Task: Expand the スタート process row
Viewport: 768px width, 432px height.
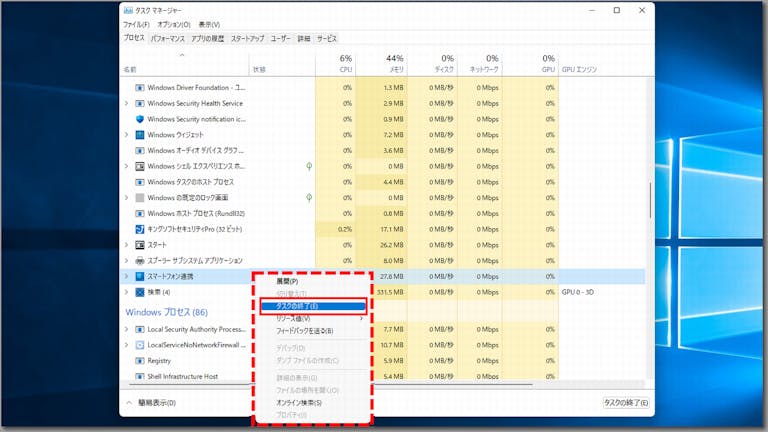Action: (x=126, y=245)
